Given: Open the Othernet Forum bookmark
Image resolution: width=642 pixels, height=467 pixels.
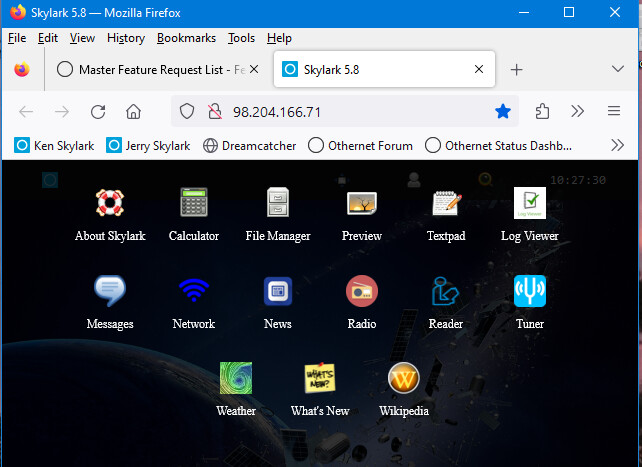Looking at the screenshot, I should pos(360,145).
